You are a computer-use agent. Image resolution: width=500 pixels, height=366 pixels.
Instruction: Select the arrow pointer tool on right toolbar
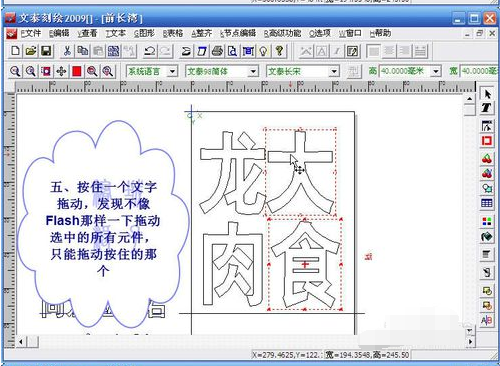pos(487,94)
